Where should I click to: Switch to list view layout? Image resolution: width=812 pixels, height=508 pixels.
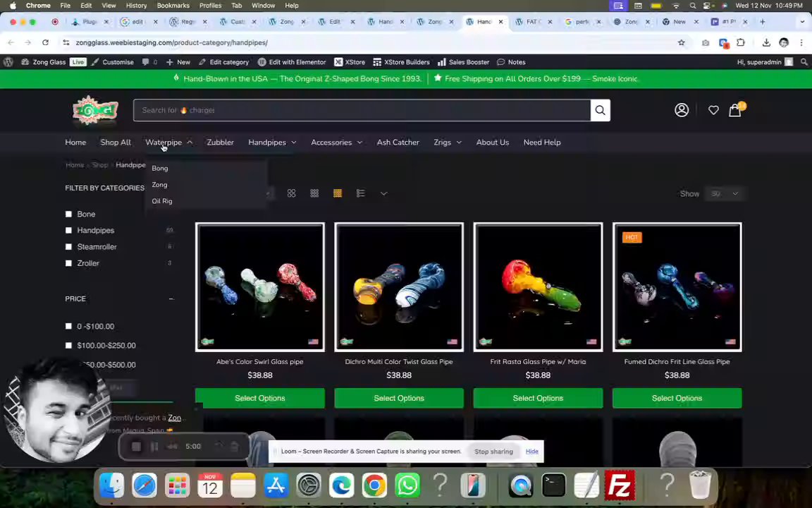(x=361, y=193)
